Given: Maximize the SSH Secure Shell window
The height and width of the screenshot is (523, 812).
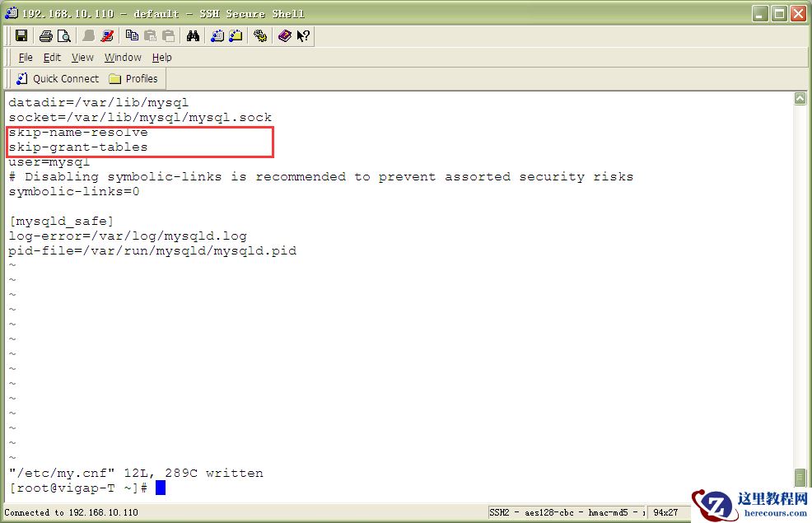Looking at the screenshot, I should pyautogui.click(x=779, y=13).
